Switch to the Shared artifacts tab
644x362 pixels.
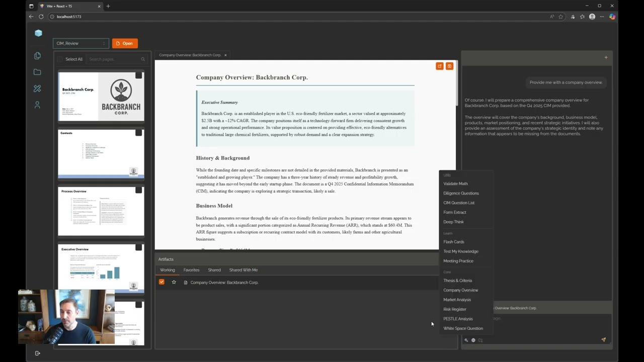[x=214, y=270]
